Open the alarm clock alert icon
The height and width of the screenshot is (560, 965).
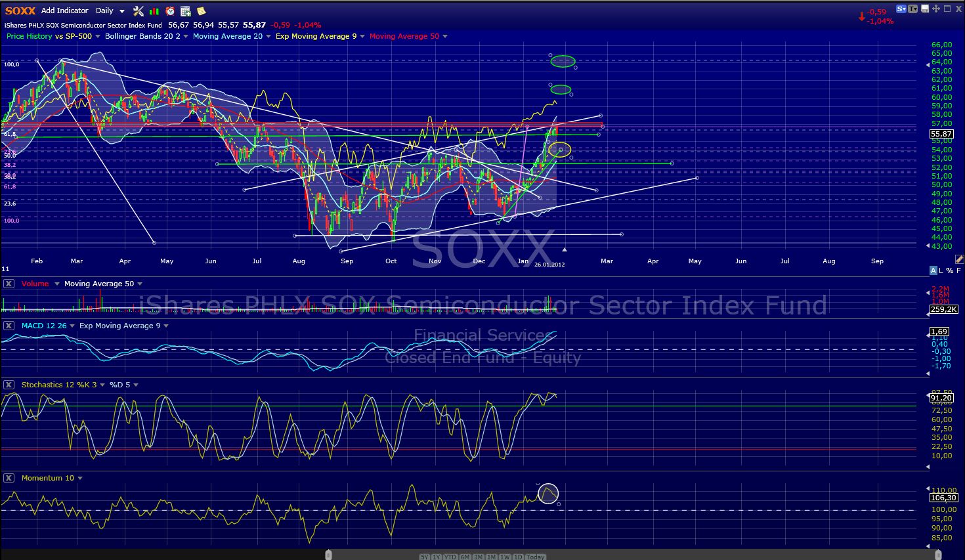coord(170,11)
